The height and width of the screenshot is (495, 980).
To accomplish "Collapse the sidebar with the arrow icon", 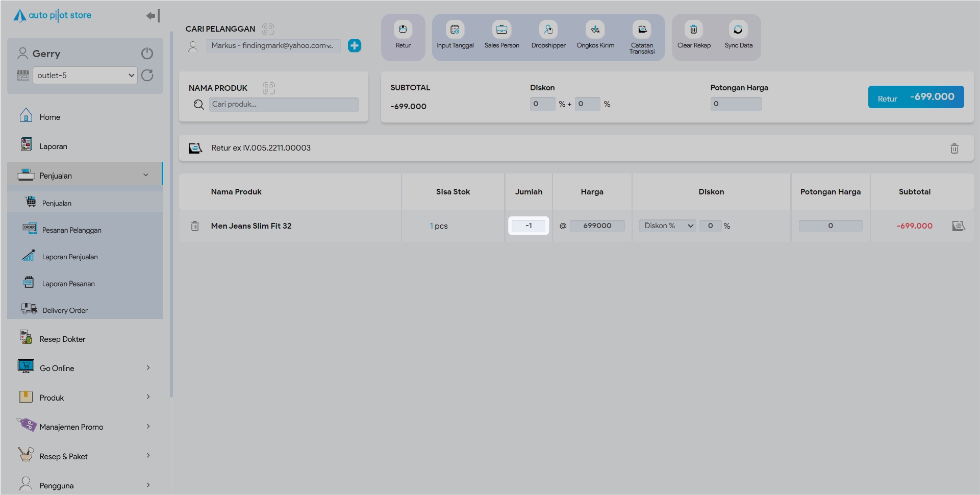I will (153, 16).
